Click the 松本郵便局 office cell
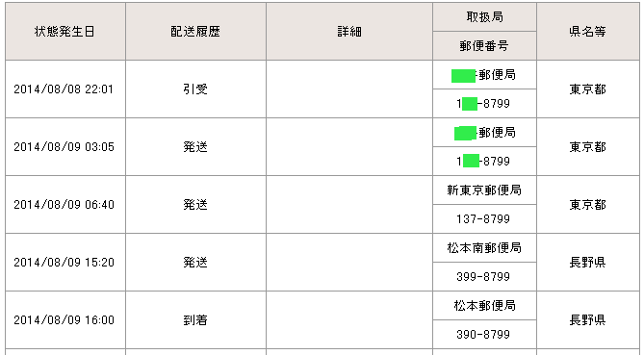Screen dimensions: 644x355 pos(484,305)
